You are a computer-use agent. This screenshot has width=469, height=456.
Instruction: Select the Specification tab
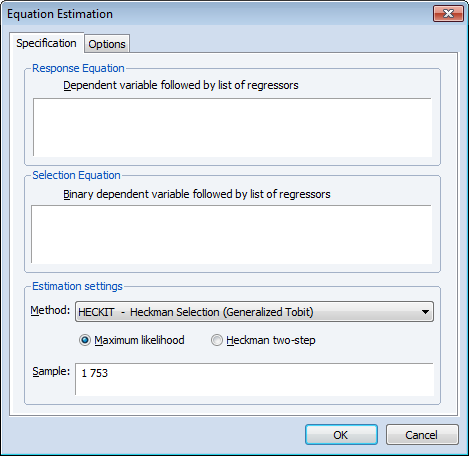[46, 43]
